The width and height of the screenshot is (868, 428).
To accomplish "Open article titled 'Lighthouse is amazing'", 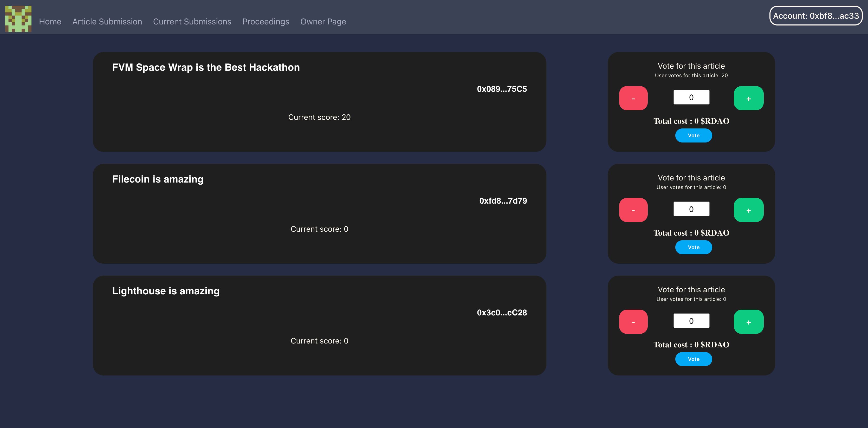I will 166,291.
